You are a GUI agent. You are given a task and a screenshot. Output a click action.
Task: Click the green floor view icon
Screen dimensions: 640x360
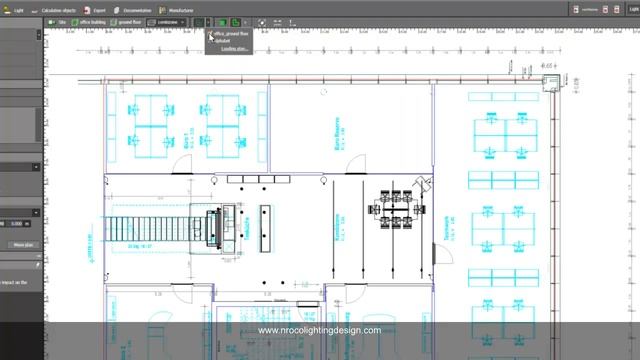[236, 22]
